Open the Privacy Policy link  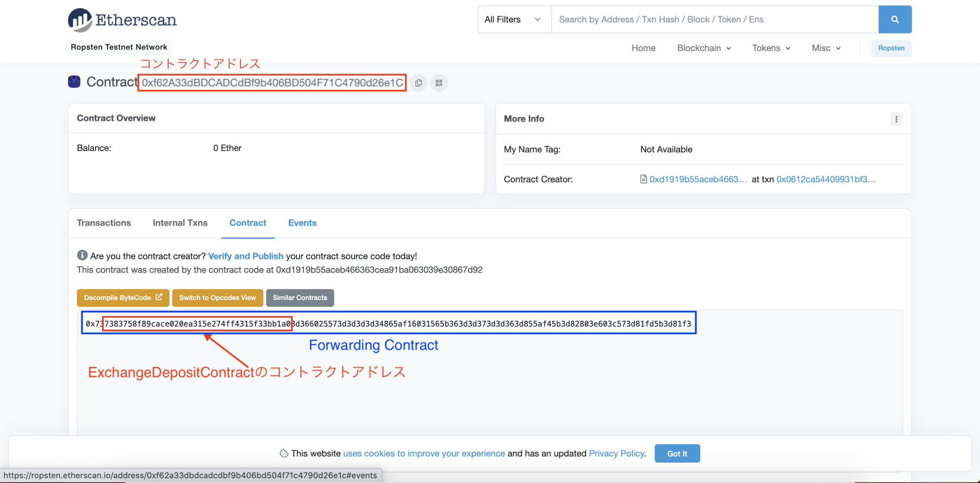tap(617, 453)
